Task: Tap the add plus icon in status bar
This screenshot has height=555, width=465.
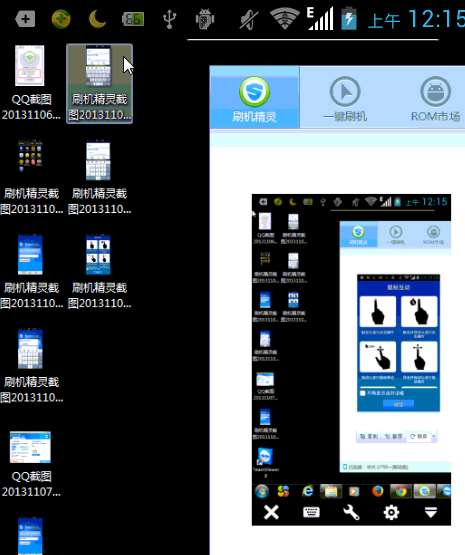Action: pos(25,19)
